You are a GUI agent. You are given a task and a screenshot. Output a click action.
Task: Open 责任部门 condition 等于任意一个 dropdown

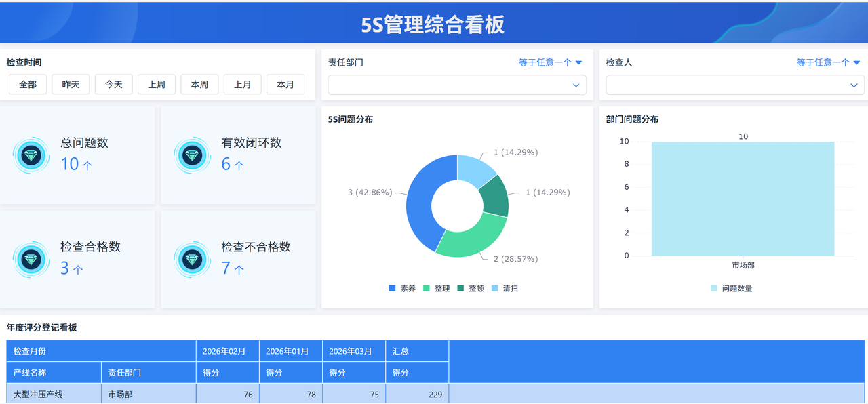(551, 62)
